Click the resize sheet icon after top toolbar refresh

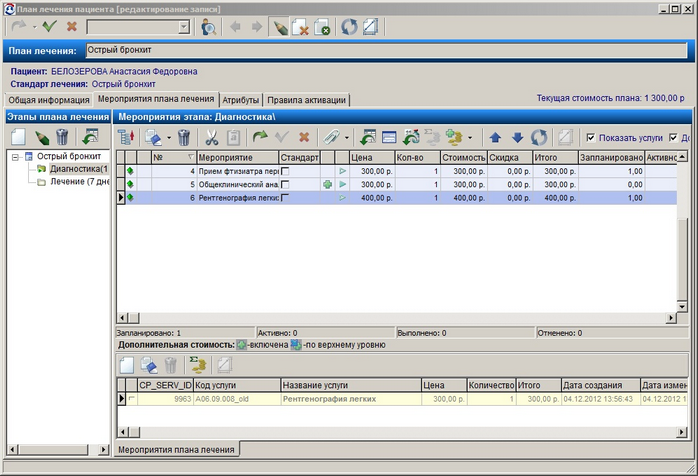[x=370, y=27]
